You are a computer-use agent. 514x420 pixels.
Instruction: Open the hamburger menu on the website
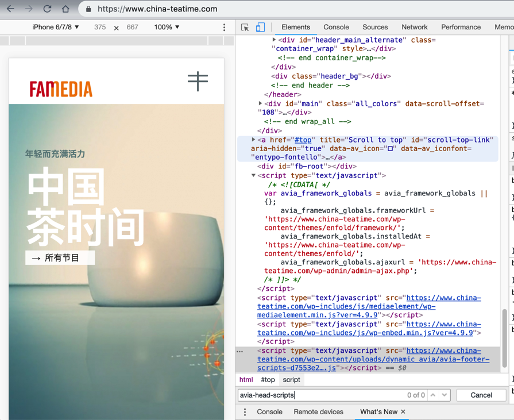[x=198, y=81]
